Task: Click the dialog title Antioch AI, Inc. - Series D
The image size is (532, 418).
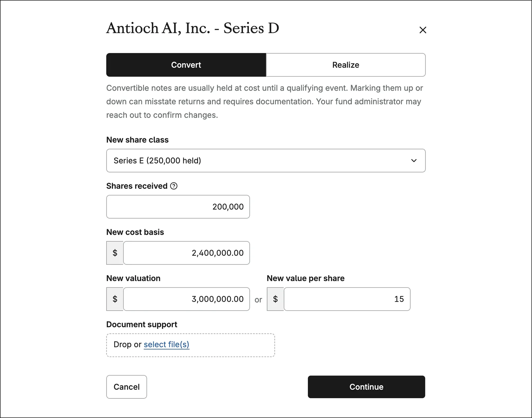Action: [x=193, y=28]
